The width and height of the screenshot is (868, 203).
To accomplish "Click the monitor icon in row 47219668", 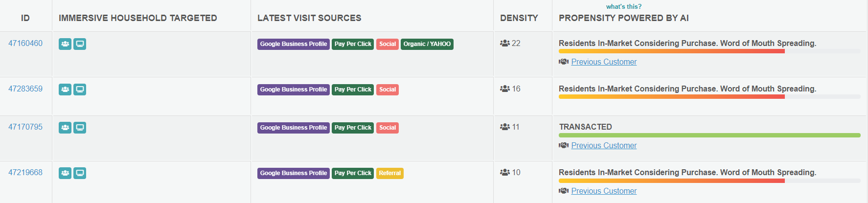I will (80, 173).
